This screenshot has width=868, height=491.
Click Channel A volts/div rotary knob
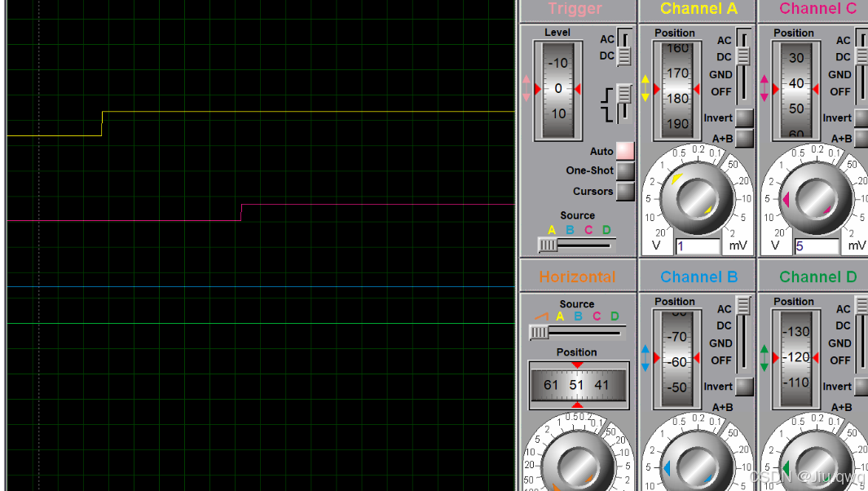coord(697,198)
